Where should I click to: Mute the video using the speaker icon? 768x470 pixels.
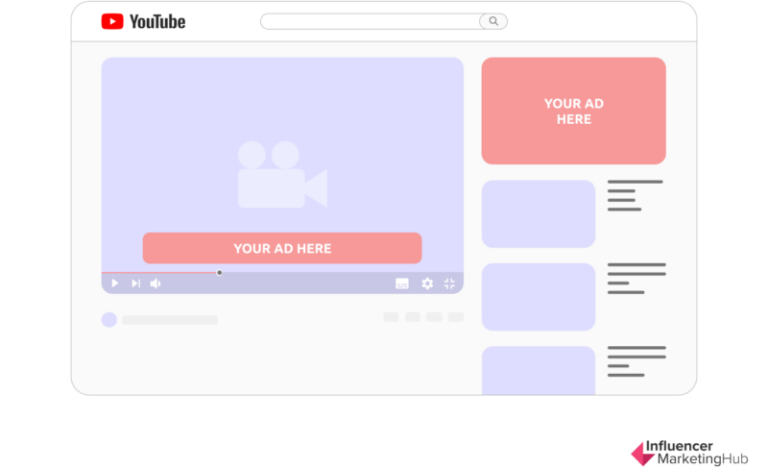[155, 284]
